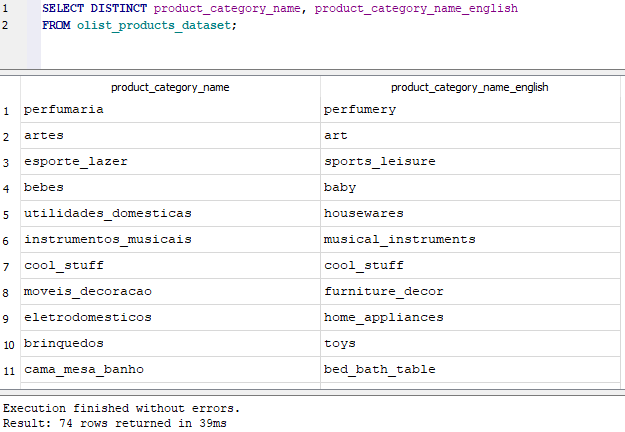Image resolution: width=625 pixels, height=432 pixels.
Task: Select the art cell
Action: 470,136
